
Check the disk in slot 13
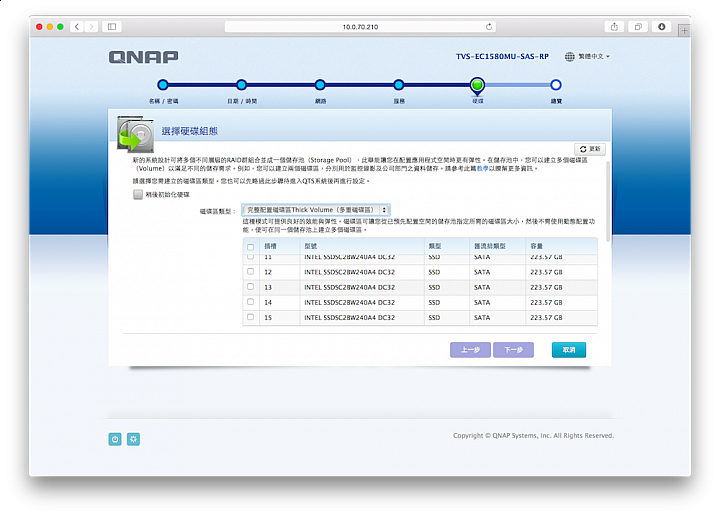(x=250, y=287)
